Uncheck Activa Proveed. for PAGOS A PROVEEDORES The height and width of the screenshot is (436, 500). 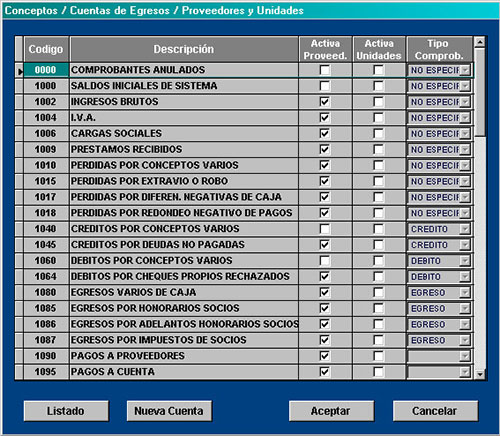click(325, 356)
